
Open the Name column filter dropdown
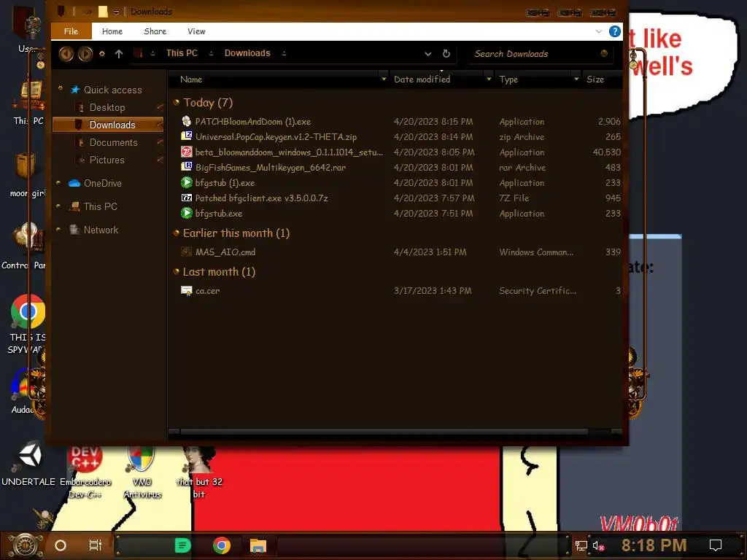(384, 79)
